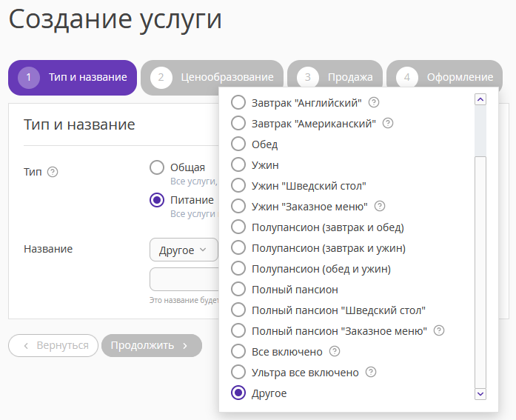Choose Ультра все включено option
Image resolution: width=516 pixels, height=420 pixels.
tap(238, 372)
